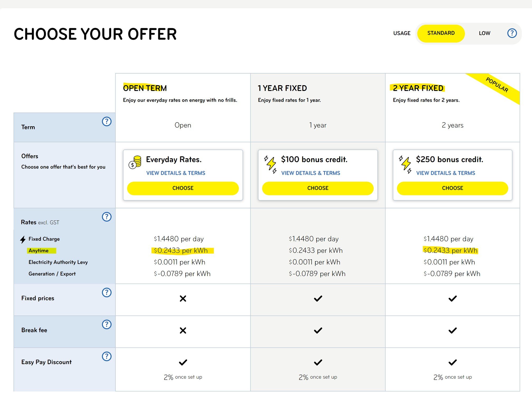Open the Break fee help icon
Screen dimensions: 532x405
(107, 324)
